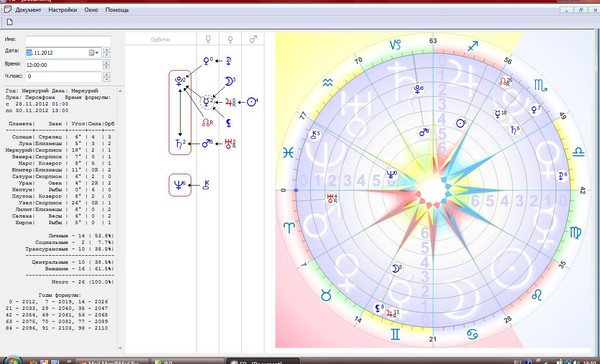Open the Помощь menu
The width and height of the screenshot is (600, 364).
tap(117, 10)
